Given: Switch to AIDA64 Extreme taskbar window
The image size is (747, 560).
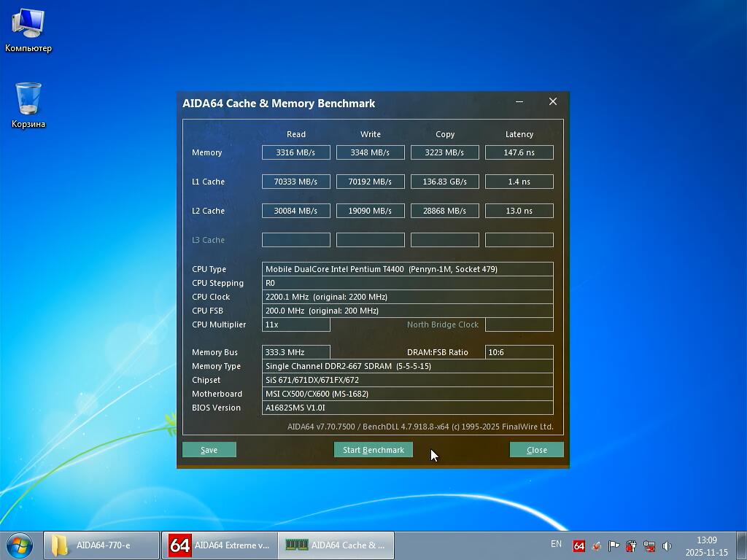Looking at the screenshot, I should 219,545.
